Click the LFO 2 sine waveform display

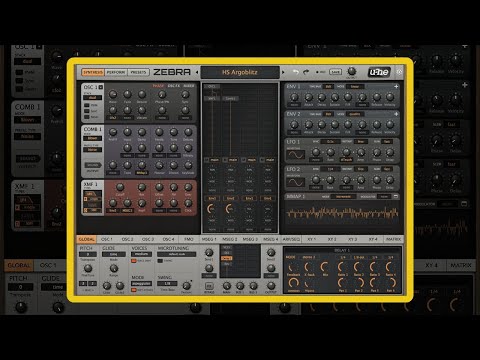[x=295, y=182]
